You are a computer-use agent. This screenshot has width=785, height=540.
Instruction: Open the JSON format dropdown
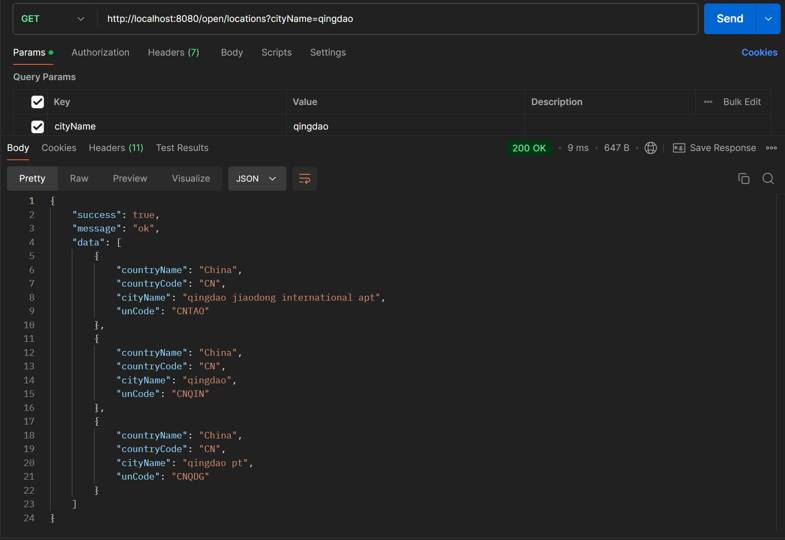tap(257, 179)
